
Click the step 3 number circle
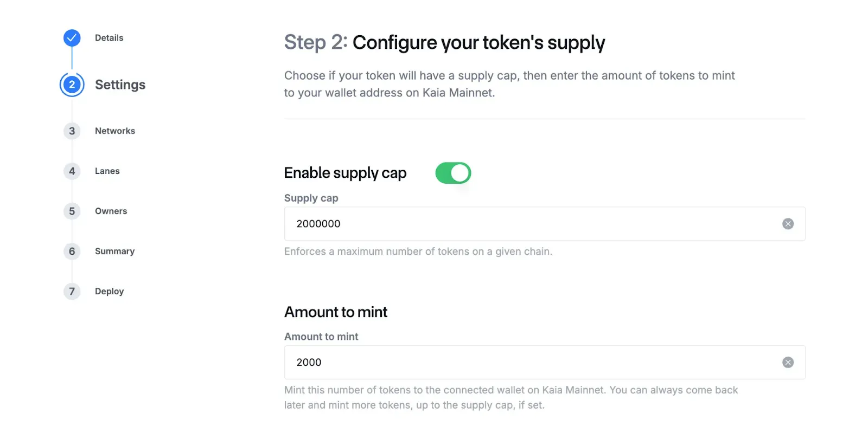click(72, 131)
